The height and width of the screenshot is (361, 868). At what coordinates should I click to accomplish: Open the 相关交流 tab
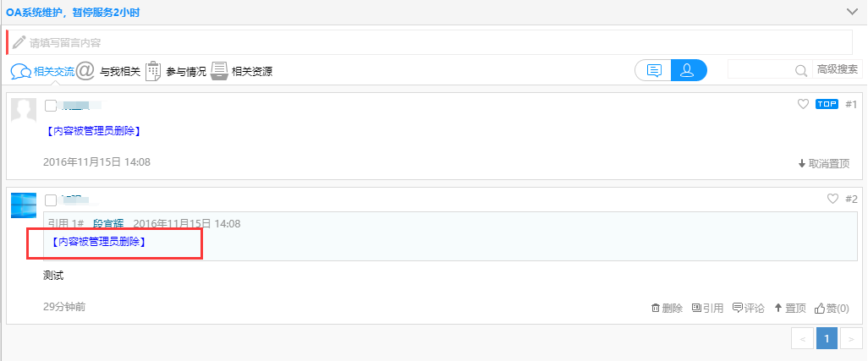pyautogui.click(x=42, y=72)
